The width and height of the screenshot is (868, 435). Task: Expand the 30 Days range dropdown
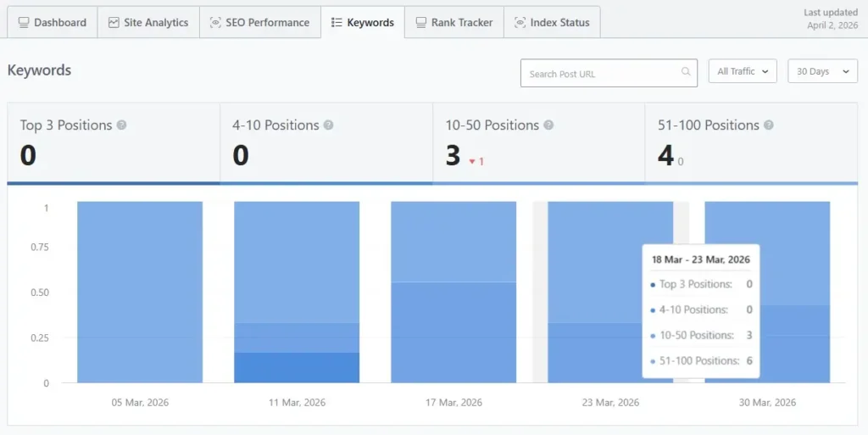point(822,72)
